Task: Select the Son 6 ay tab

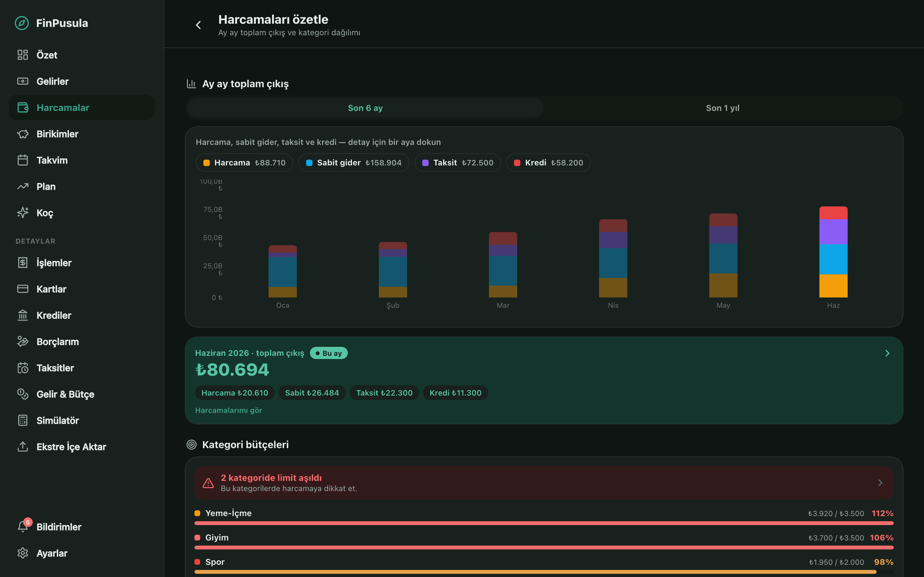Action: pos(365,108)
